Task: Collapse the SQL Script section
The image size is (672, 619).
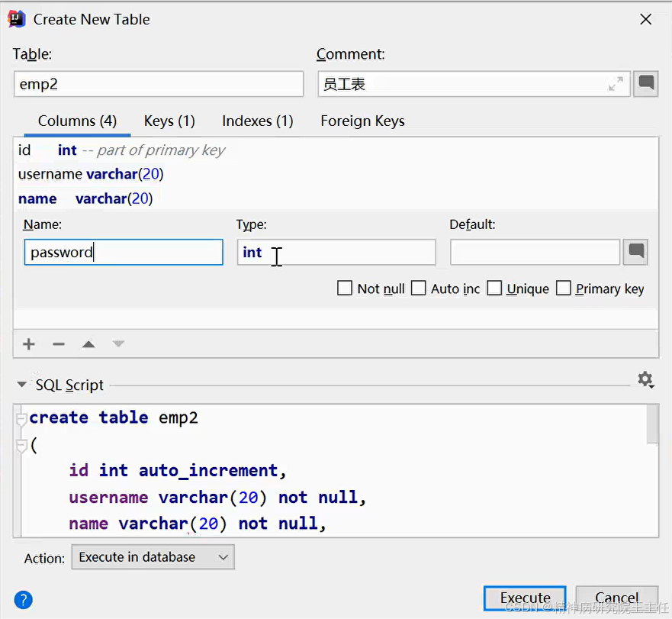Action: tap(21, 385)
